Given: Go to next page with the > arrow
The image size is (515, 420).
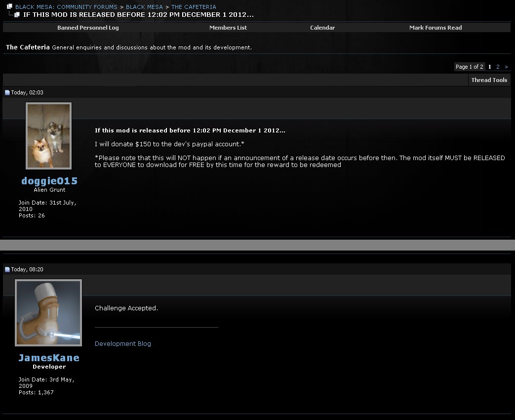Looking at the screenshot, I should click(506, 67).
